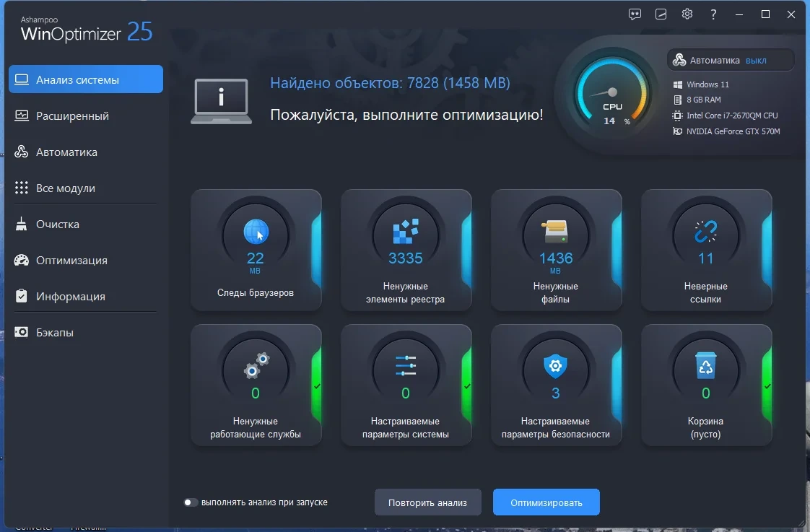Click the disk drive junk files icon
The height and width of the screenshot is (532, 810).
(x=555, y=232)
